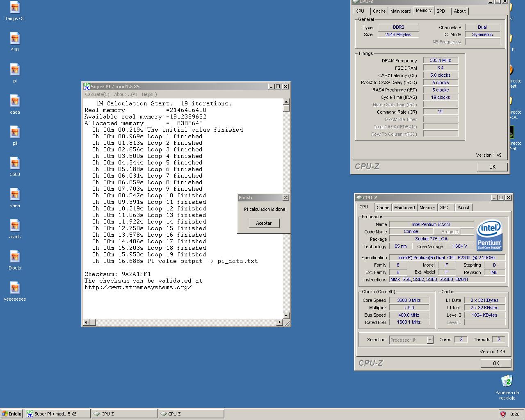Image resolution: width=525 pixels, height=420 pixels.
Task: Click the Multiplier x 9.0 field
Action: click(409, 308)
